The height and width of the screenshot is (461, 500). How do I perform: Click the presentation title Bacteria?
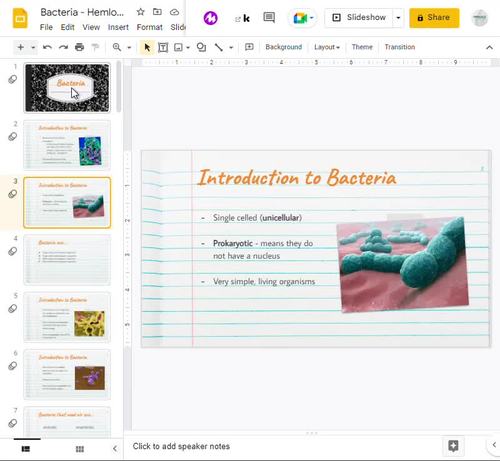pyautogui.click(x=82, y=12)
